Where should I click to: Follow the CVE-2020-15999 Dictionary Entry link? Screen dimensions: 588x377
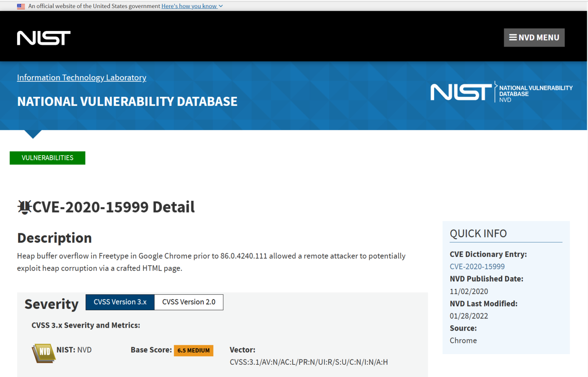[477, 266]
